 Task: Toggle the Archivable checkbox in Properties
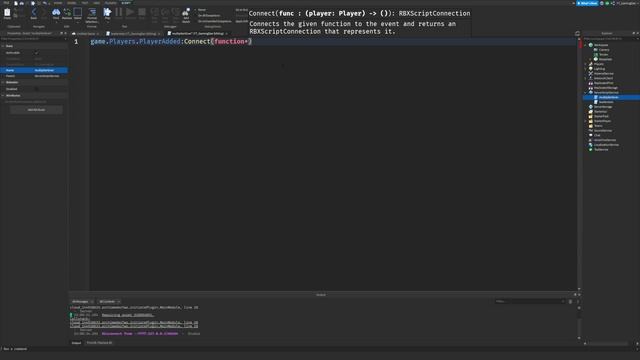coord(37,53)
